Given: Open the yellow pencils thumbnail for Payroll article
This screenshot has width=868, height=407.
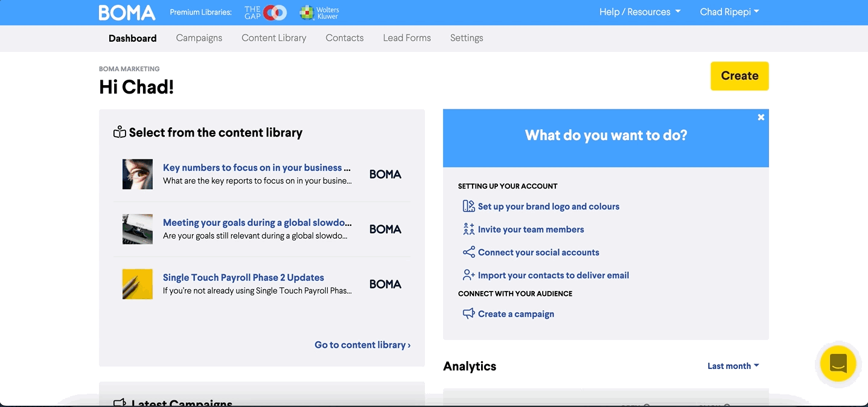Looking at the screenshot, I should tap(138, 284).
